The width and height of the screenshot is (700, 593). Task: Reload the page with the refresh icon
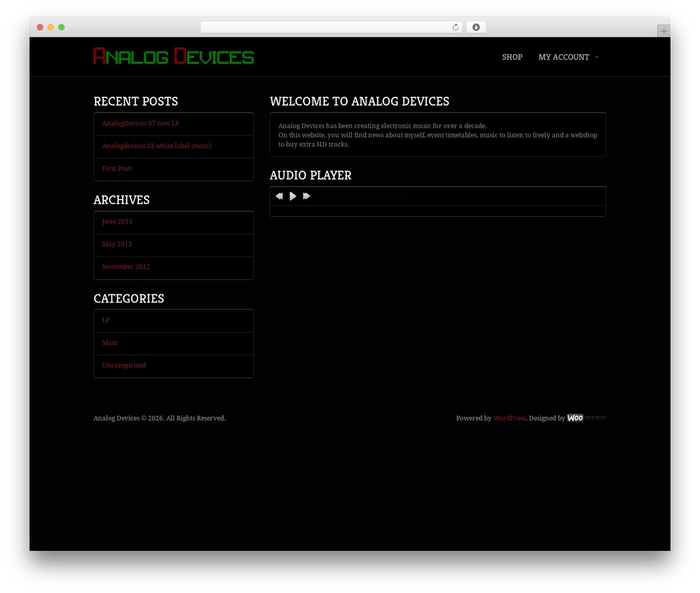pyautogui.click(x=455, y=27)
